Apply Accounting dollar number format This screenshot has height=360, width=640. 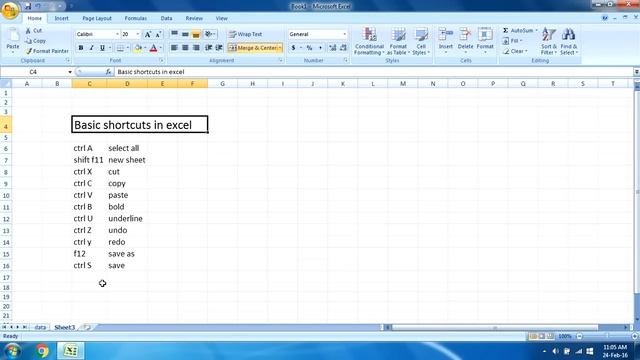pos(293,48)
